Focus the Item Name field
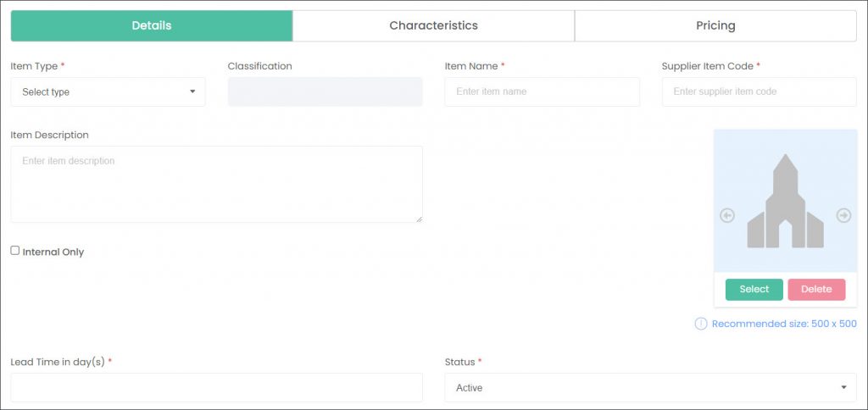Screen dimensions: 868x410 (x=542, y=91)
